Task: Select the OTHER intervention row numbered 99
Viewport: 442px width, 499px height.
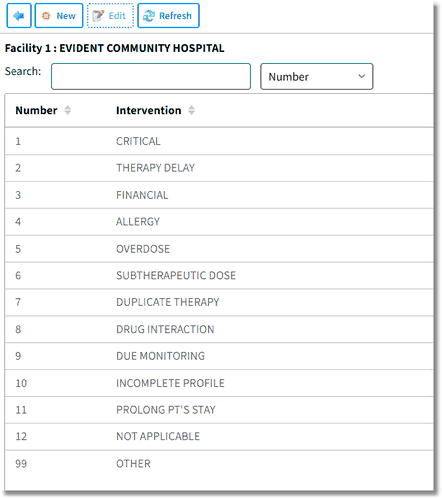Action: pos(219,464)
